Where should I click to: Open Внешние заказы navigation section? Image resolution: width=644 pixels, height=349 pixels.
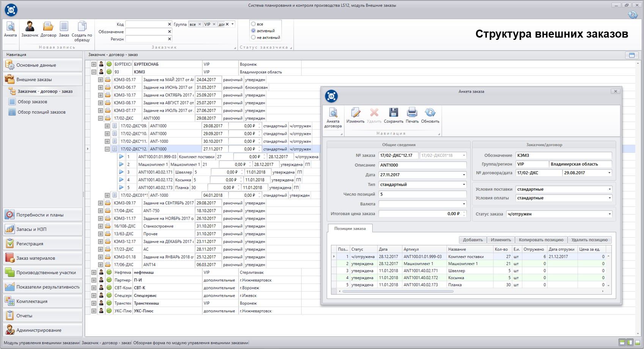(x=43, y=79)
